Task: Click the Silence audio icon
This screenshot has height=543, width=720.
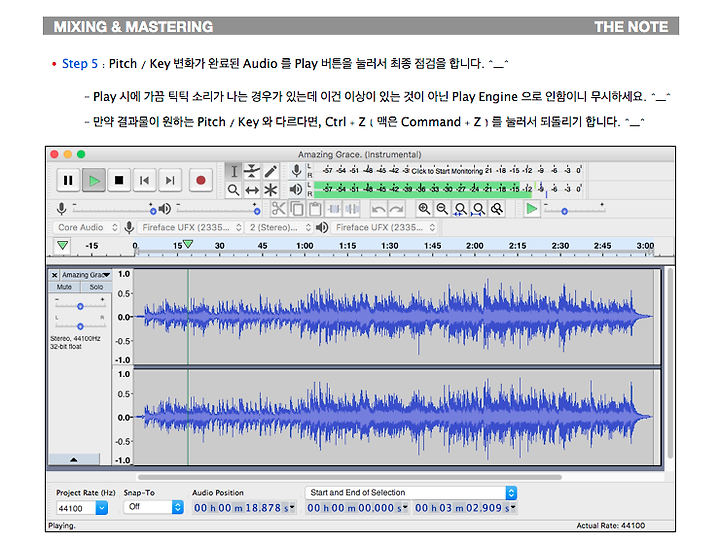Action: pos(352,209)
